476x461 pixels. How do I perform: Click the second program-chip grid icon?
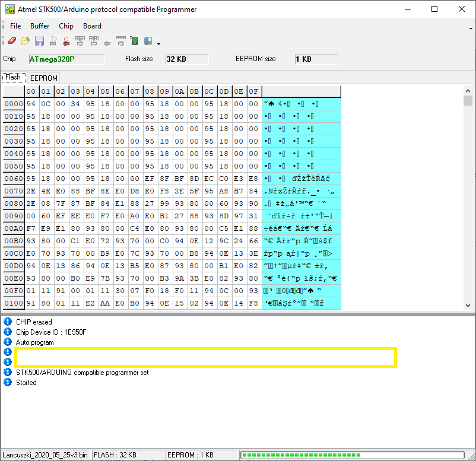click(x=94, y=41)
